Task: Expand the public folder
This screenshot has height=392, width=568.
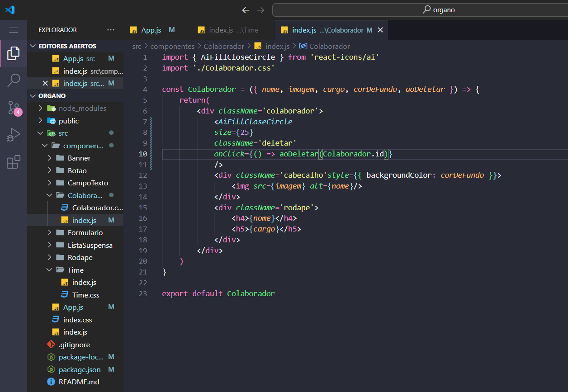Action: [75, 121]
